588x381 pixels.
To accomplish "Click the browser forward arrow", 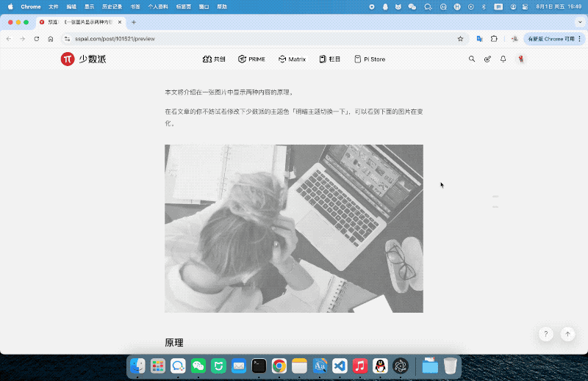I will (x=23, y=39).
